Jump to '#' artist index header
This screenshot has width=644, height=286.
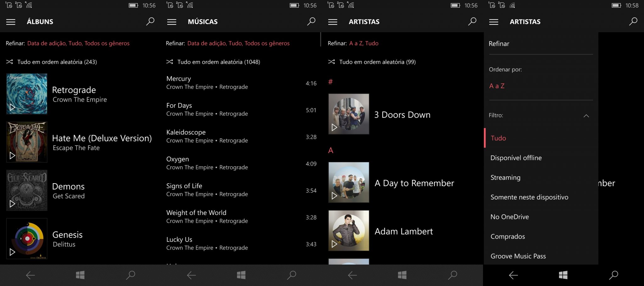click(330, 82)
